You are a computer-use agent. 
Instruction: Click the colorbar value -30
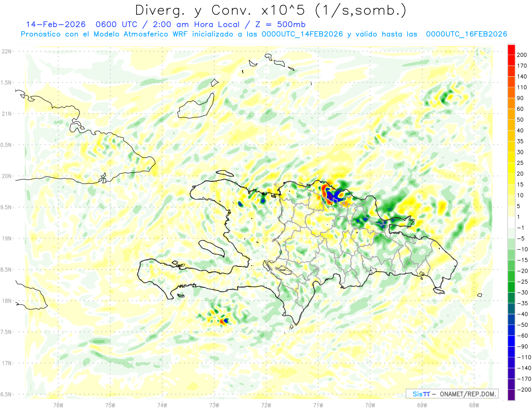[523, 293]
